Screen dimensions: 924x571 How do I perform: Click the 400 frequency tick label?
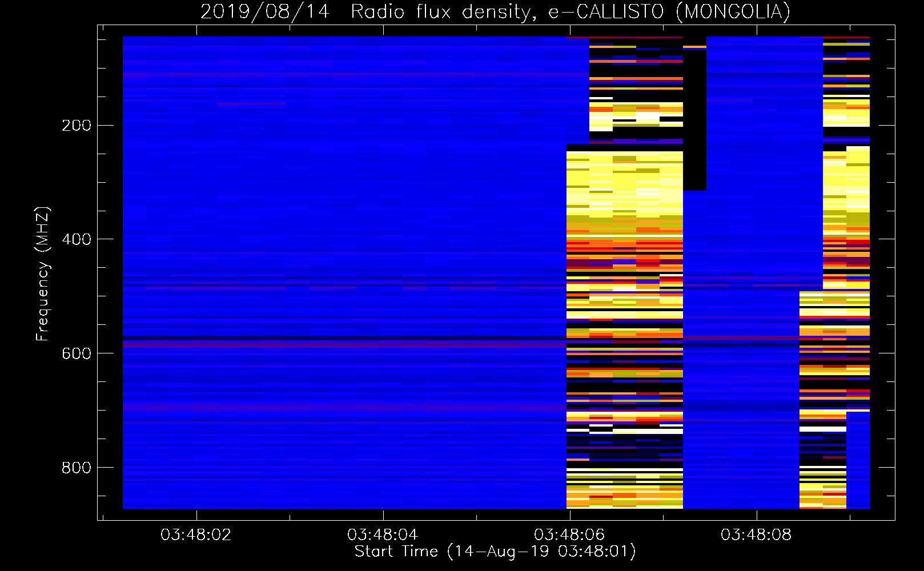[77, 239]
